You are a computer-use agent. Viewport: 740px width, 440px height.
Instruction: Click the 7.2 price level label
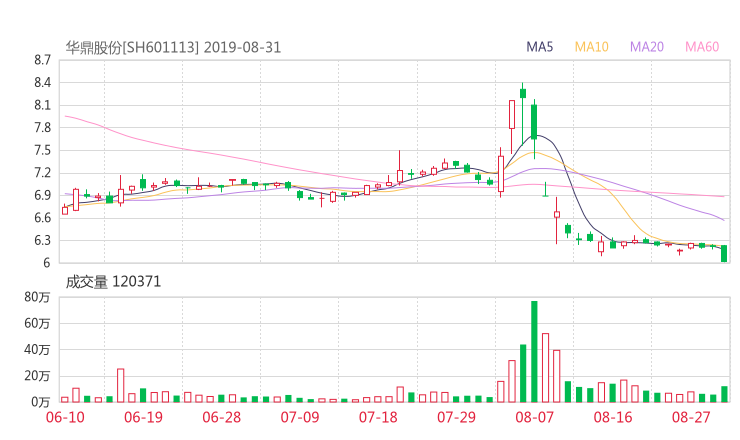pyautogui.click(x=41, y=173)
